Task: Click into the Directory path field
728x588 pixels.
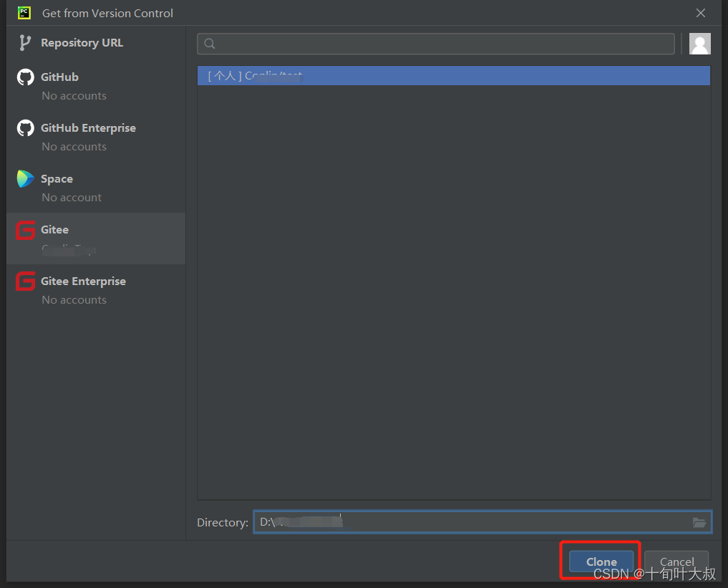Action: point(482,522)
